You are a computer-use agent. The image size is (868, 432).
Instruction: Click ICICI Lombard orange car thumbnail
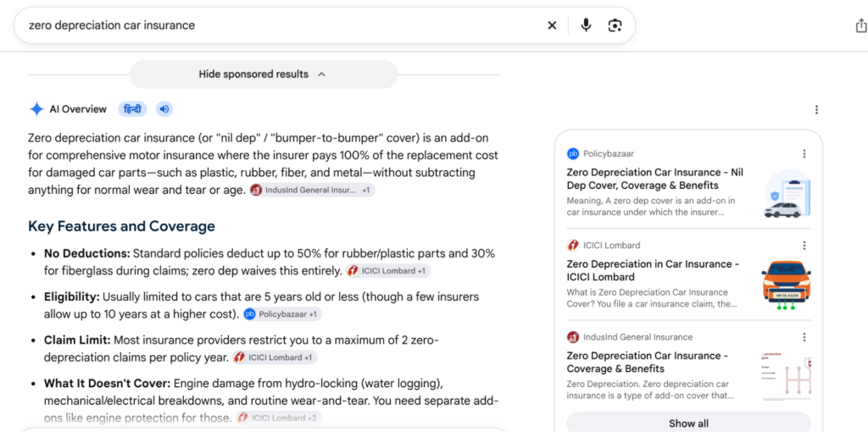pyautogui.click(x=787, y=285)
